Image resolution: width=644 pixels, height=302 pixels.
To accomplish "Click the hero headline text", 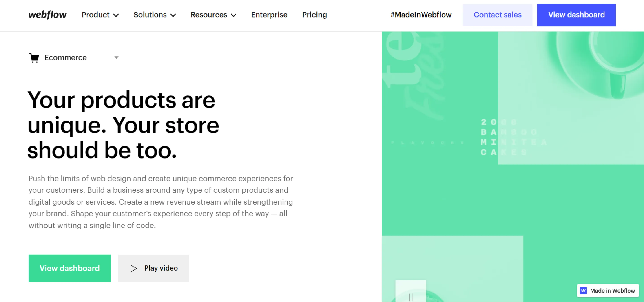I will [123, 125].
